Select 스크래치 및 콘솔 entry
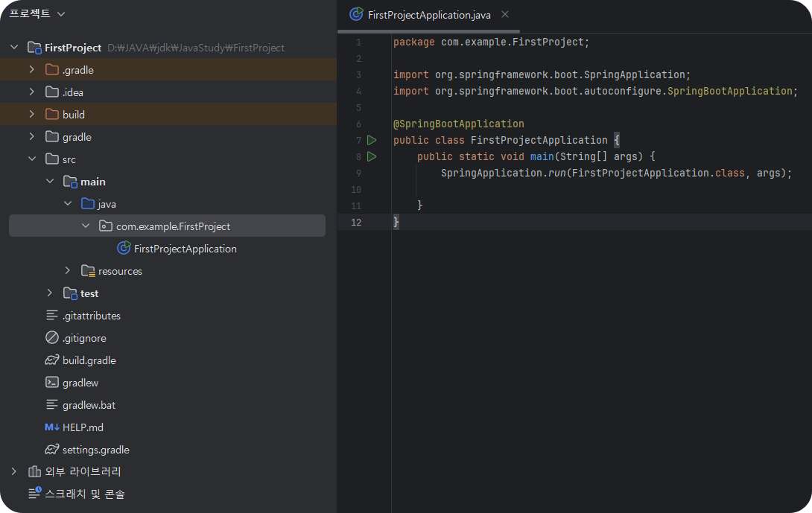 pos(84,494)
